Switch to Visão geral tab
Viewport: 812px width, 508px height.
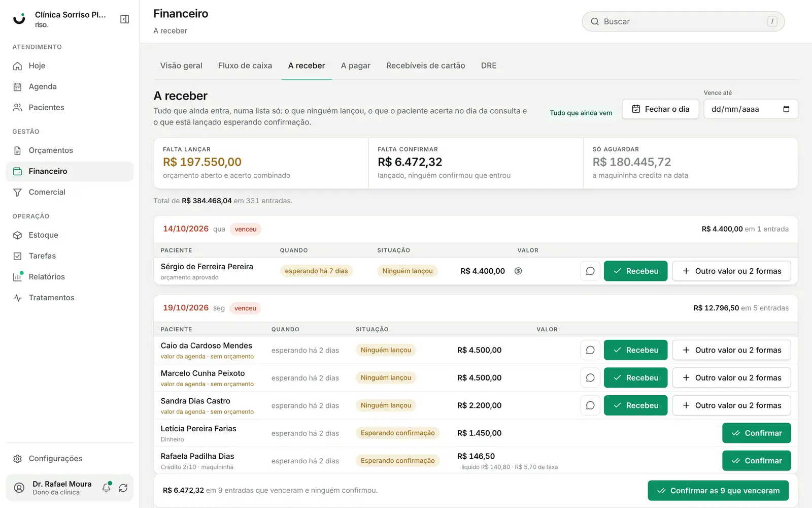[181, 66]
